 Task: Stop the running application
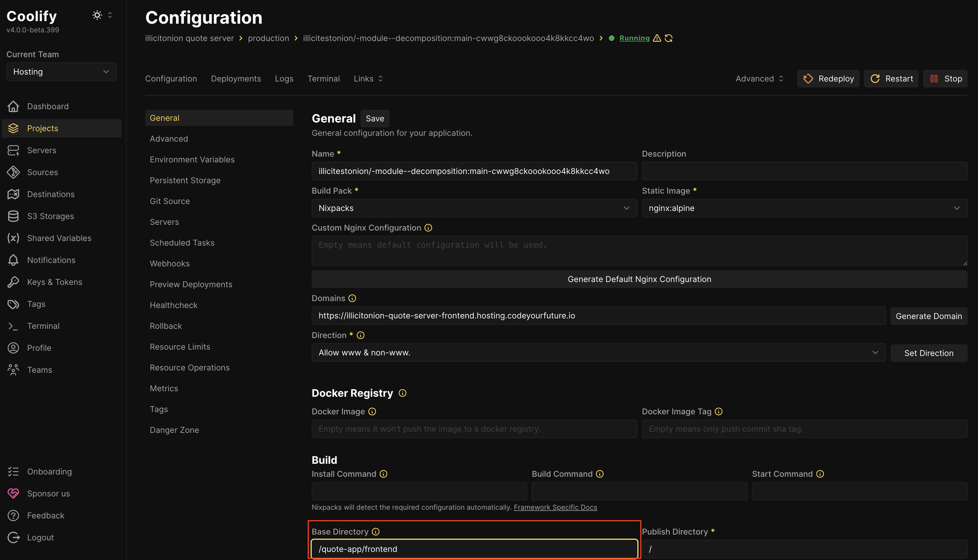[945, 78]
